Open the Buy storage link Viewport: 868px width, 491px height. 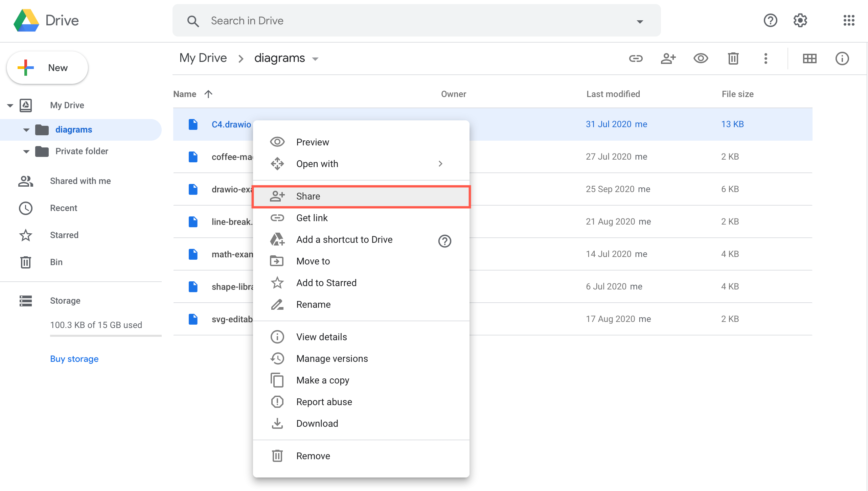pyautogui.click(x=74, y=358)
